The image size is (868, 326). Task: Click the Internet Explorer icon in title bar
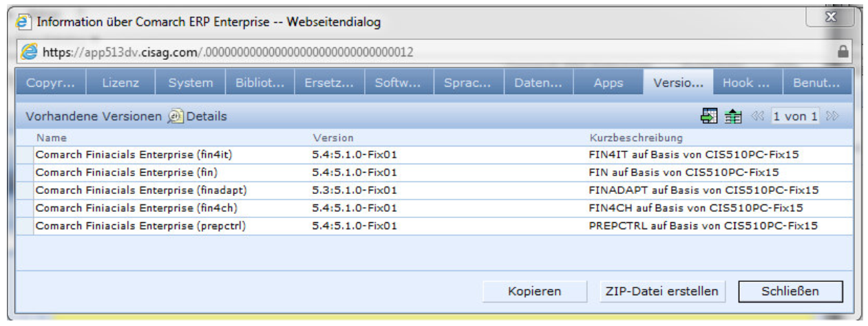(x=25, y=22)
